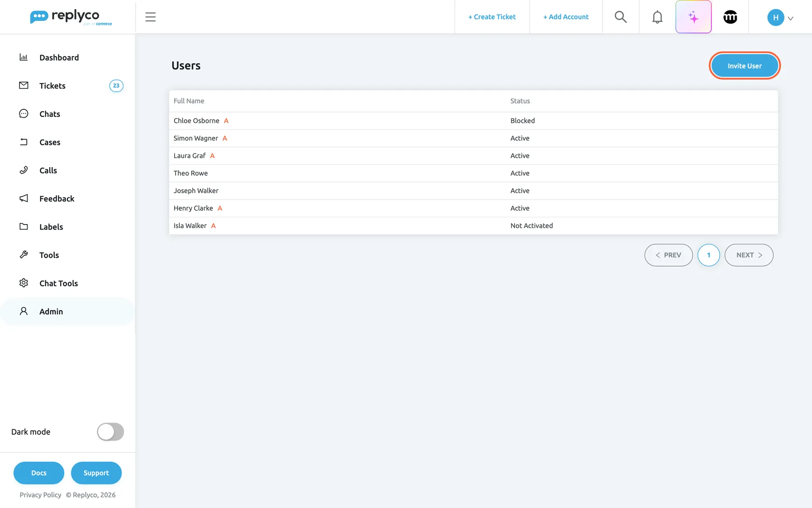
Task: Expand the user profile dropdown chevron
Action: [790, 19]
